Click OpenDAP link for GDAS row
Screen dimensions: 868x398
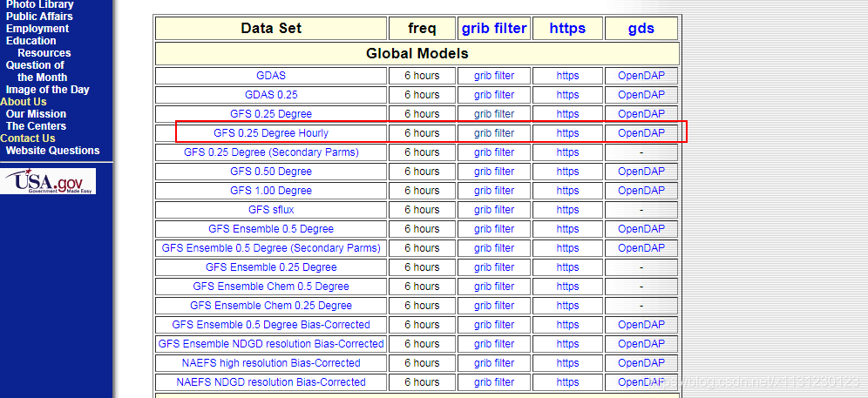click(641, 76)
